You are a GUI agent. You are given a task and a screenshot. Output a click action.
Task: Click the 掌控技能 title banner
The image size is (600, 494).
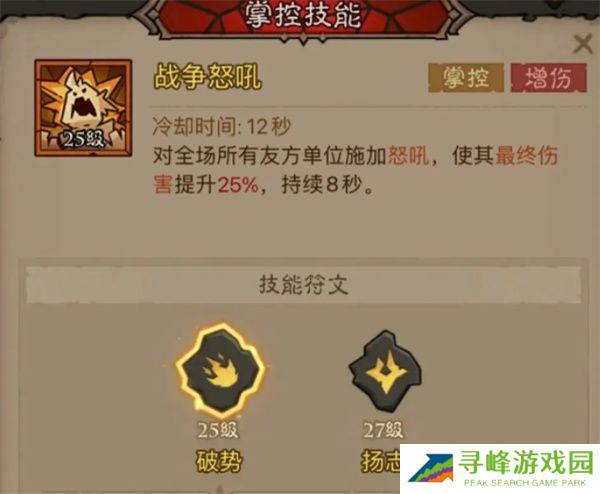[x=303, y=16]
